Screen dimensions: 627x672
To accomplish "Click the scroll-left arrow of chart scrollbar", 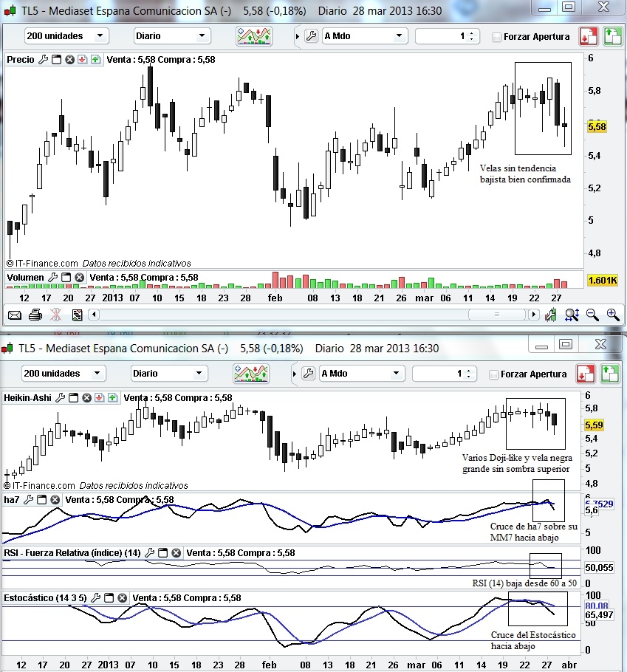I will [x=95, y=315].
